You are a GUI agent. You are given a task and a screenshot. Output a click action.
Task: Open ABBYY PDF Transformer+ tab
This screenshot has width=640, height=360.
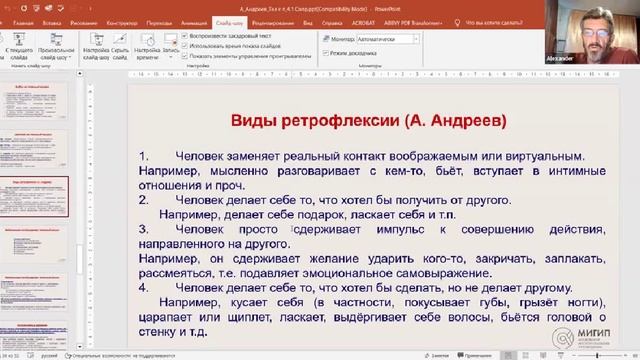click(413, 23)
